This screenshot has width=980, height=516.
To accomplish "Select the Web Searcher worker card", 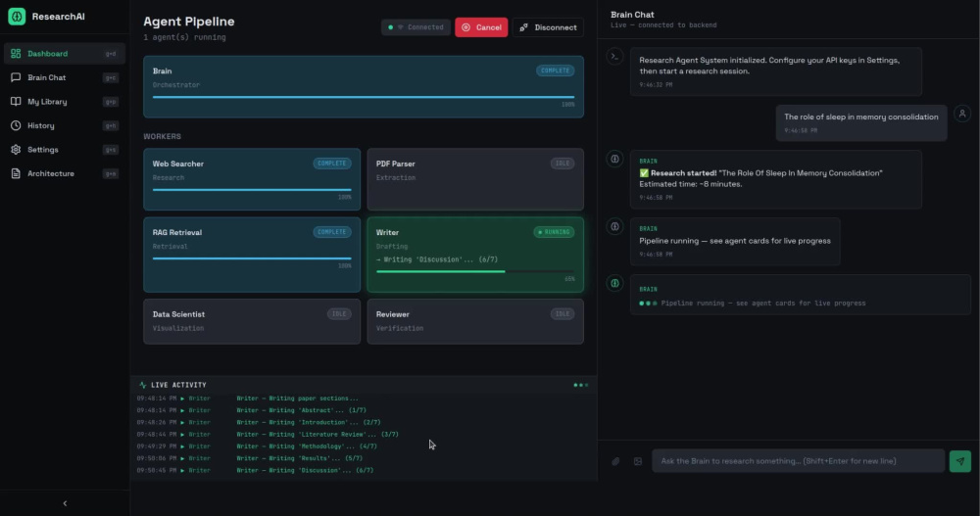I will click(x=252, y=179).
